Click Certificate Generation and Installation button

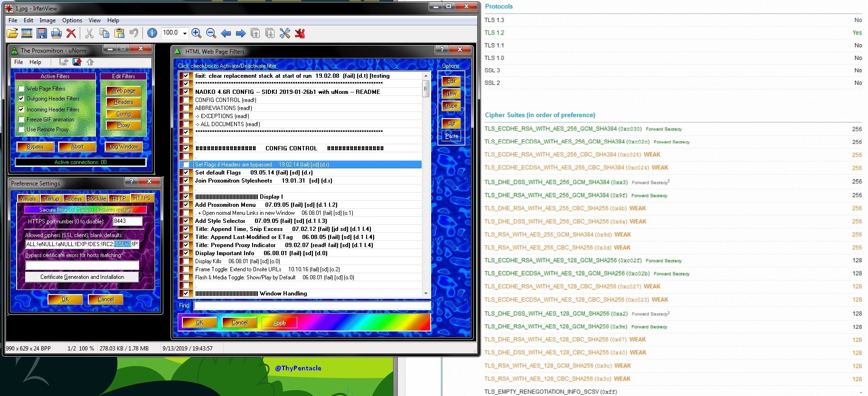[x=82, y=277]
